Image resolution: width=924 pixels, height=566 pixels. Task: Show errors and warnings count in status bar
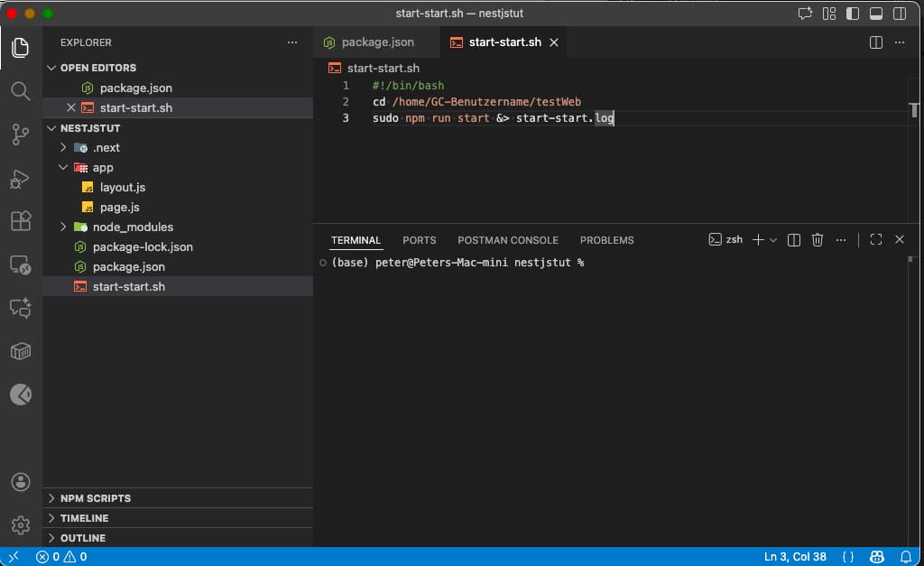coord(61,557)
